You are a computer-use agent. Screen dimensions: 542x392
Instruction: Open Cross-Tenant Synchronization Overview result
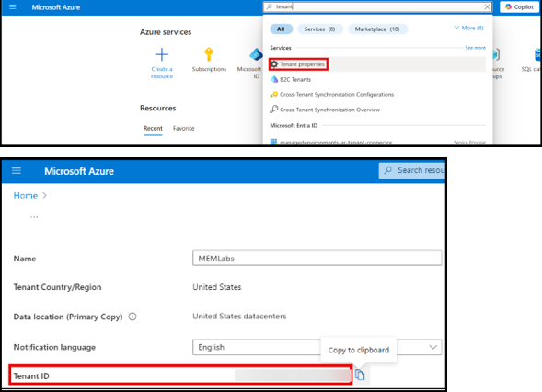pyautogui.click(x=325, y=110)
